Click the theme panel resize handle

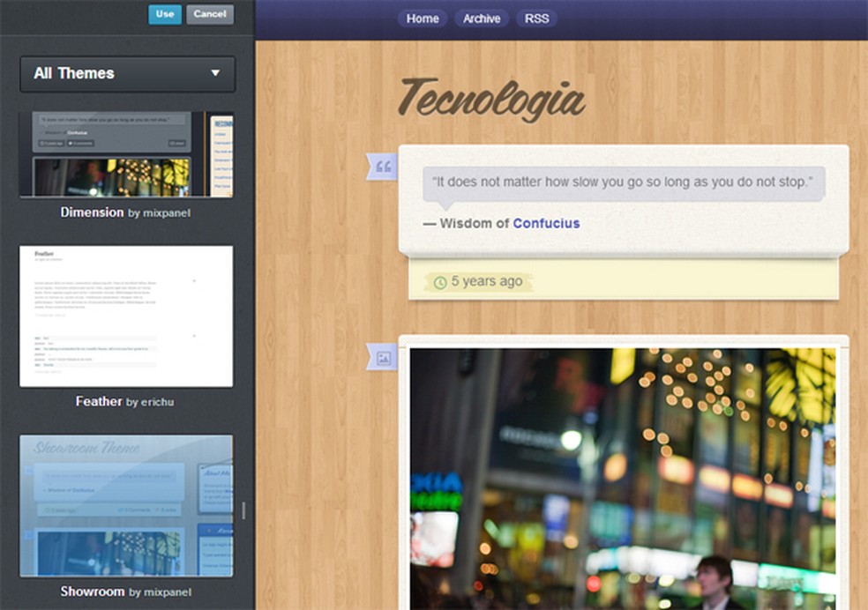[243, 510]
